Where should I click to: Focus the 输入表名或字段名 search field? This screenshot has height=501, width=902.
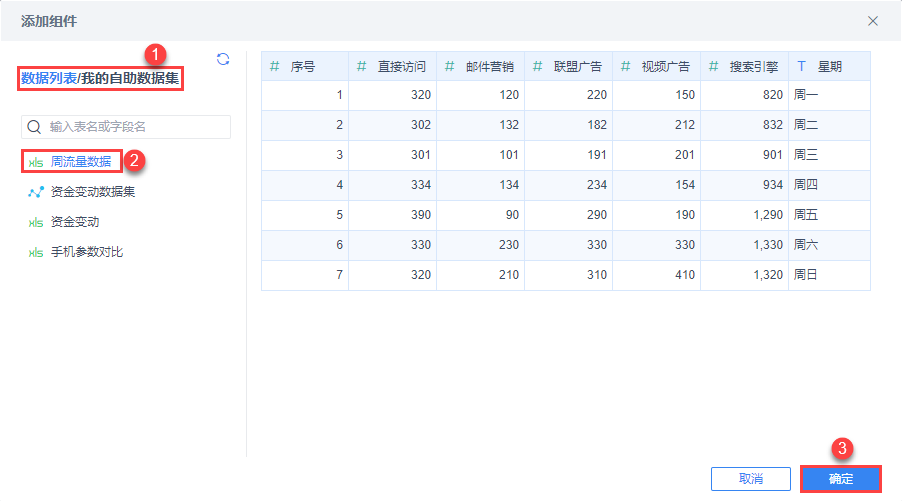(126, 127)
